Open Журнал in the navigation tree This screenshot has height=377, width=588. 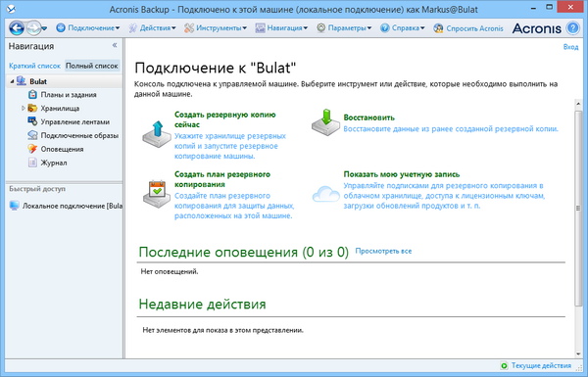coord(54,163)
